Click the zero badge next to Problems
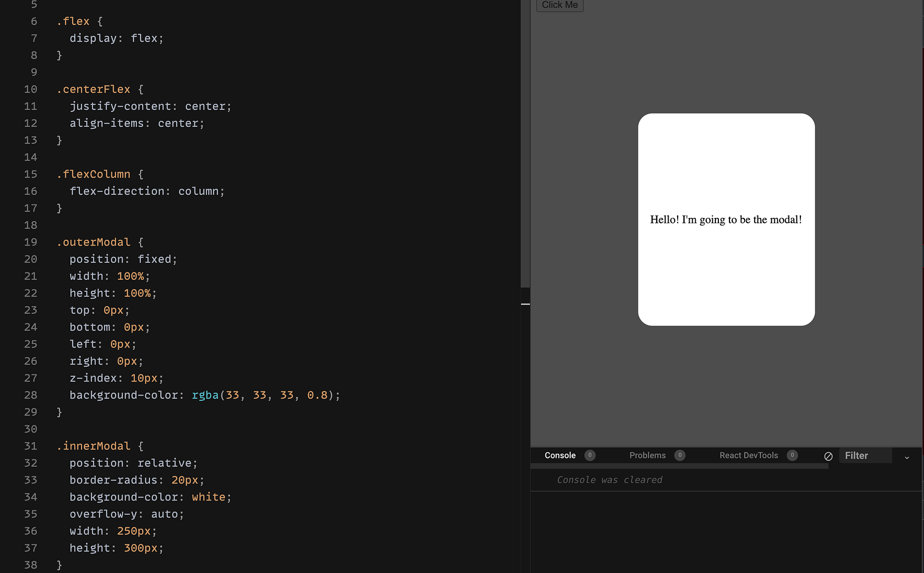 click(x=680, y=455)
